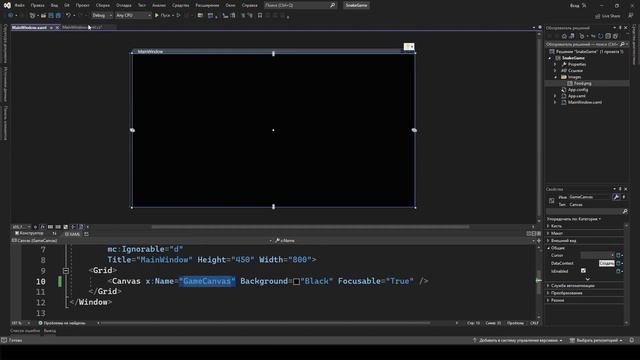The image size is (640, 360).
Task: Open the Сборка menu
Action: click(102, 5)
